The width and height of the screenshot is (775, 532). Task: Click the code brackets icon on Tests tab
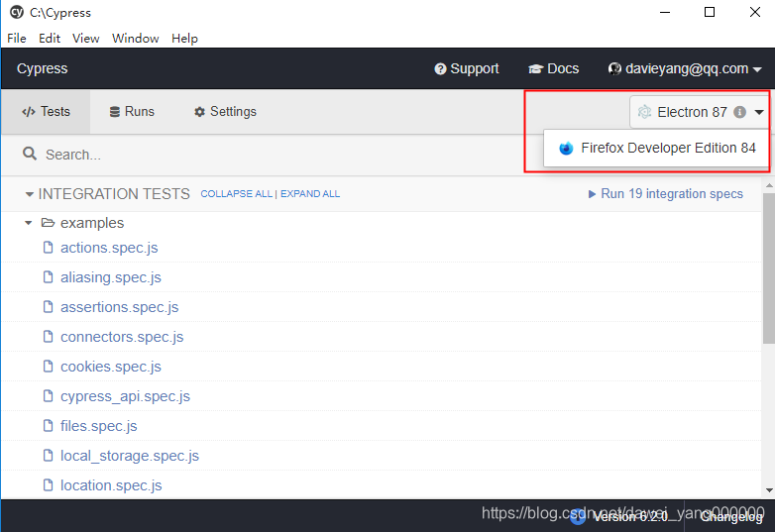29,112
